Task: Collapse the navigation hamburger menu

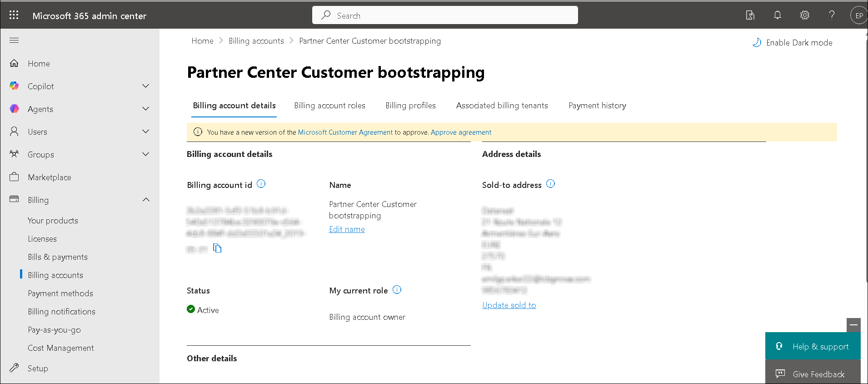Action: point(14,40)
